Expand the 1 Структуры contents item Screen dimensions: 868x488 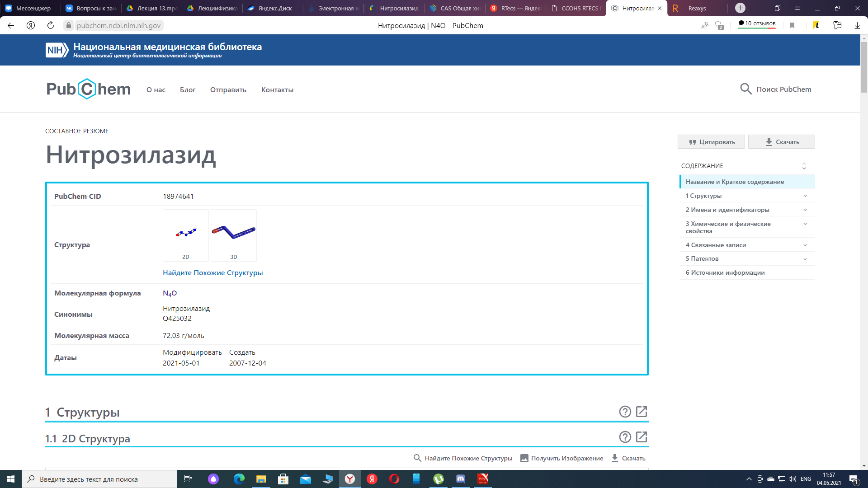pos(805,196)
